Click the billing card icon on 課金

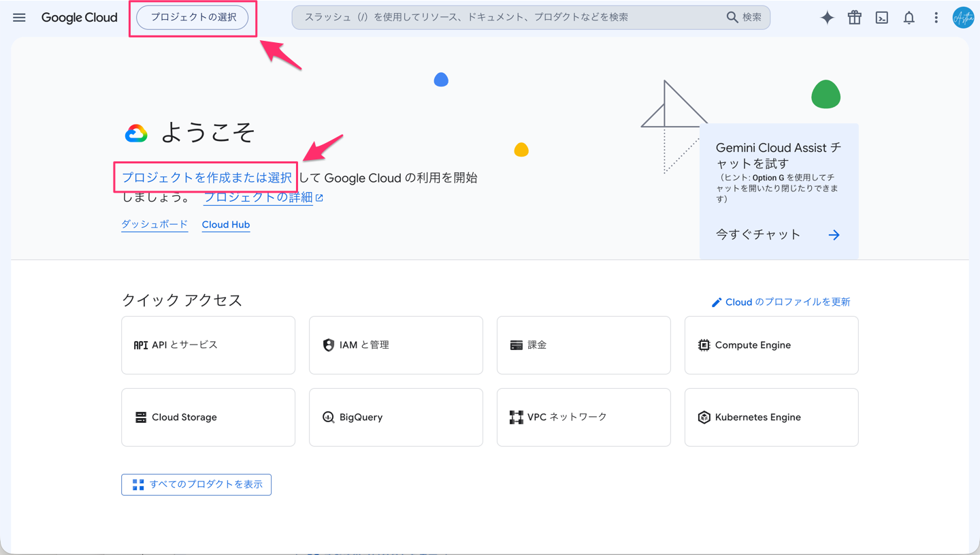pyautogui.click(x=517, y=345)
